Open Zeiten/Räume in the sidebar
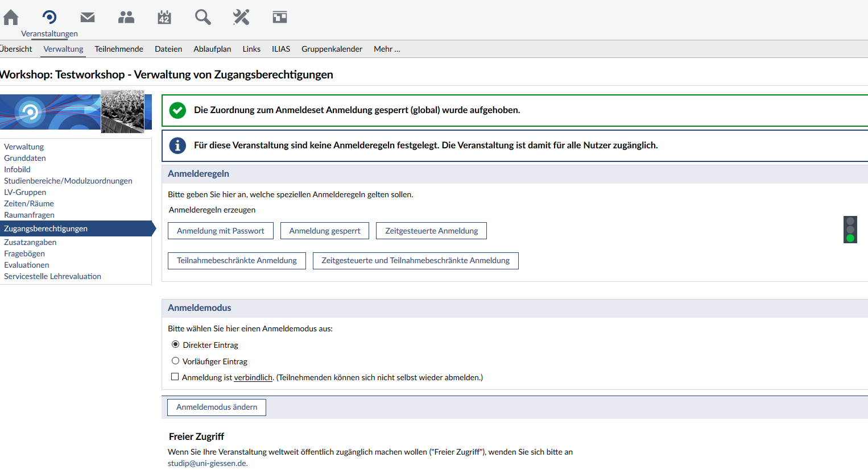Screen dimensions: 868x470 (29, 203)
